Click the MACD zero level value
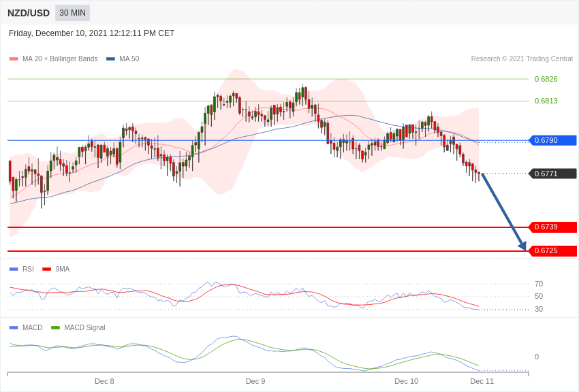The image size is (579, 392). click(537, 357)
